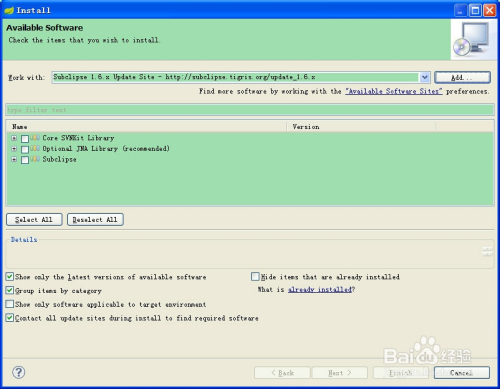Enable Show only software applicable to target environment
Screen dimensions: 500x389
point(10,304)
